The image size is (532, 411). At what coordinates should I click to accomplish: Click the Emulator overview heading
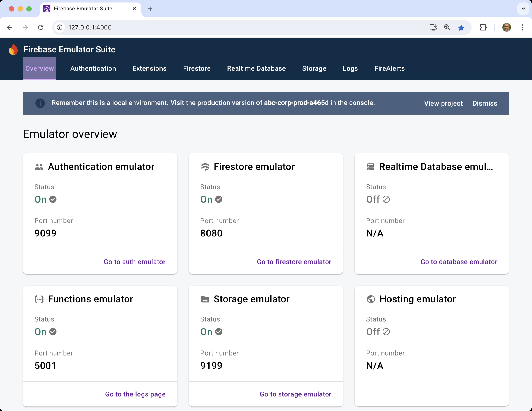click(x=70, y=134)
